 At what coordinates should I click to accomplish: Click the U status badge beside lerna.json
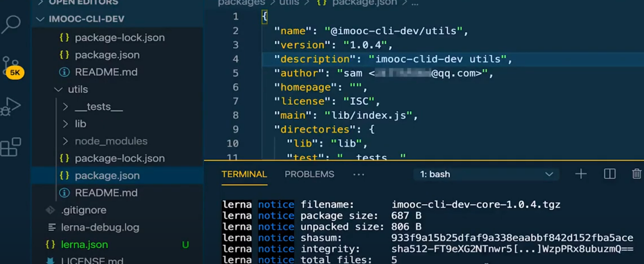185,245
